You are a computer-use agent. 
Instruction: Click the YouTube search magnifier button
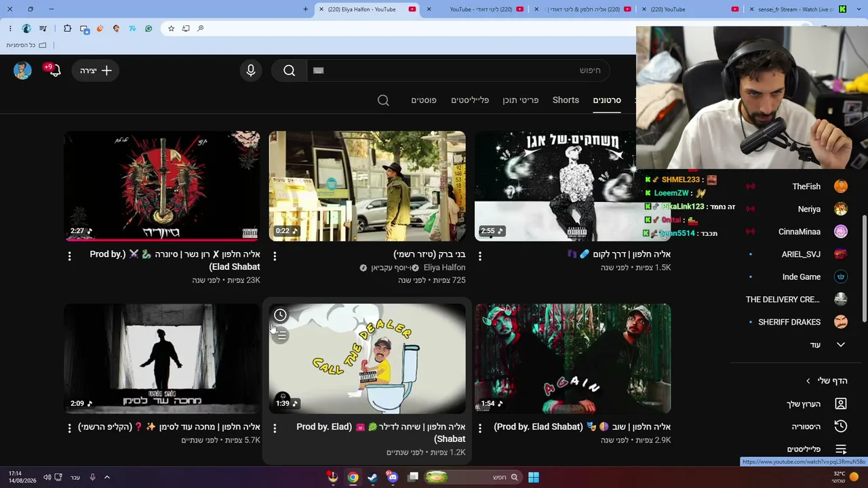pyautogui.click(x=290, y=70)
